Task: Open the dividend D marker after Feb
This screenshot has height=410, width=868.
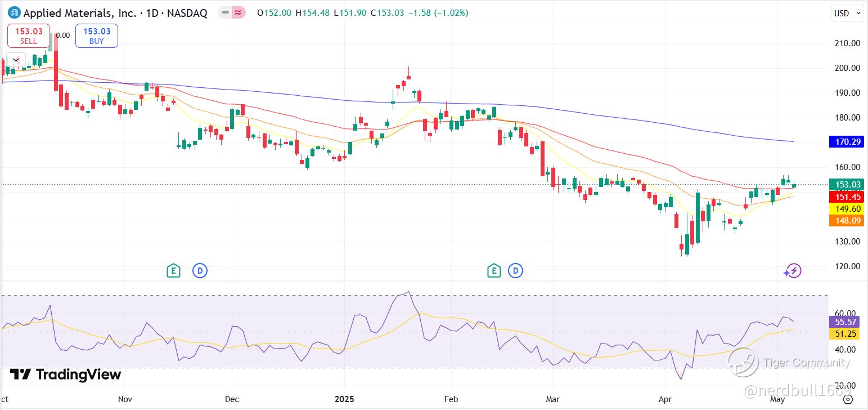Action: (x=516, y=271)
